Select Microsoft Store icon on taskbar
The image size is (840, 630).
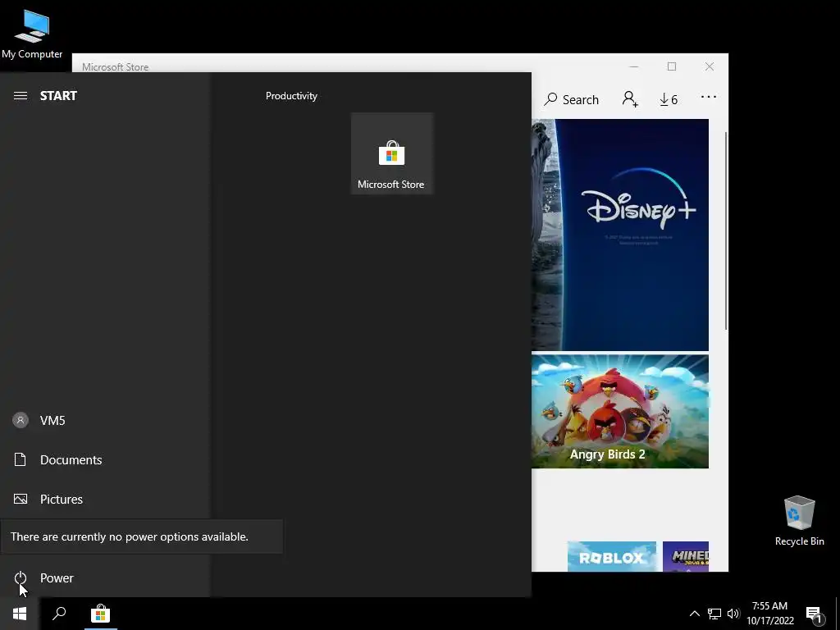coord(100,614)
